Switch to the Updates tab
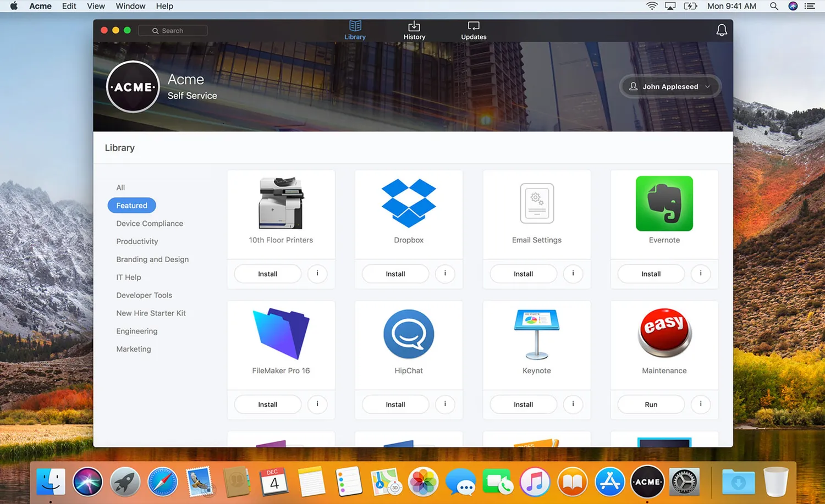This screenshot has height=504, width=825. 474,31
